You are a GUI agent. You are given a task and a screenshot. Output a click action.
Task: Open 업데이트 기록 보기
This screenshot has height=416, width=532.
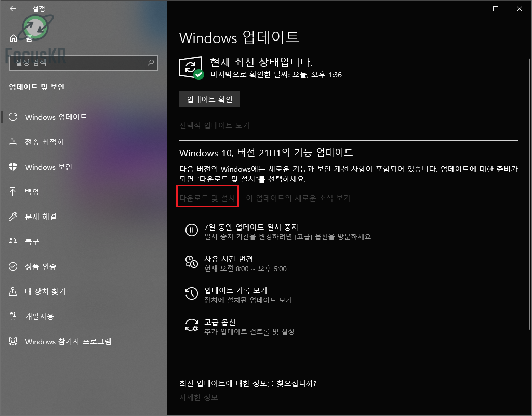click(235, 290)
